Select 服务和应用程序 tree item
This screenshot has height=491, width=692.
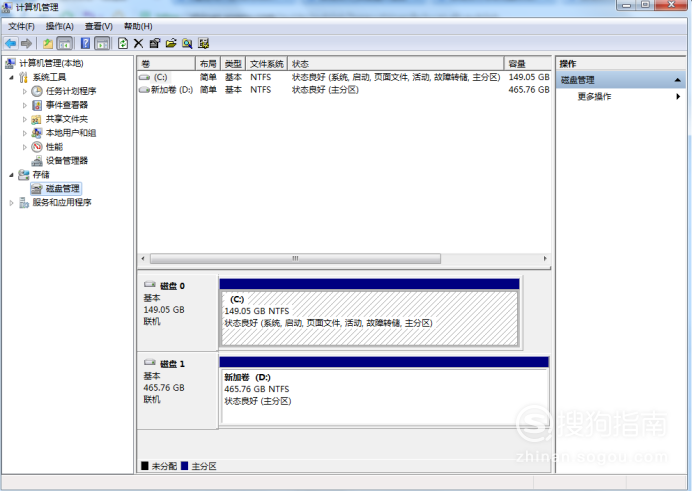tap(62, 202)
